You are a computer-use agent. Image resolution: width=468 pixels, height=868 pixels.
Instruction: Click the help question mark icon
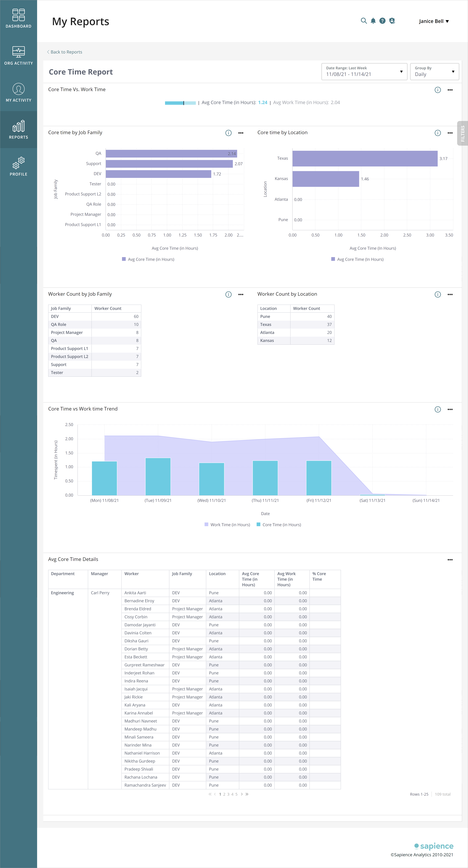tap(382, 21)
